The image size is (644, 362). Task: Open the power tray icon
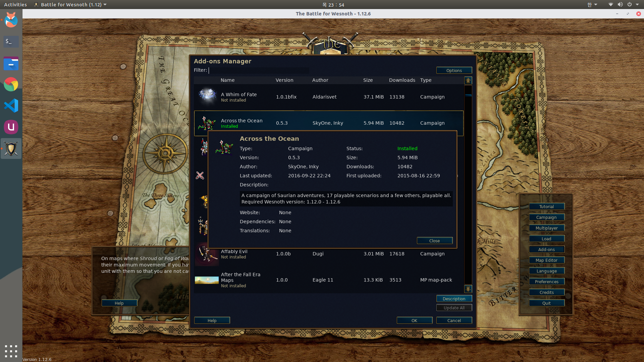[630, 4]
